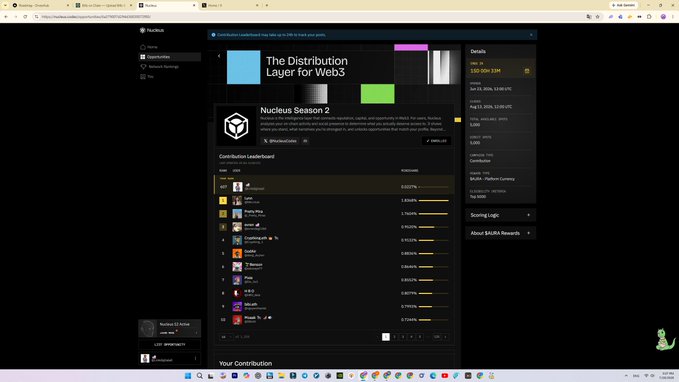This screenshot has height=382, width=679.
Task: Open a new browser tab
Action: (266, 5)
